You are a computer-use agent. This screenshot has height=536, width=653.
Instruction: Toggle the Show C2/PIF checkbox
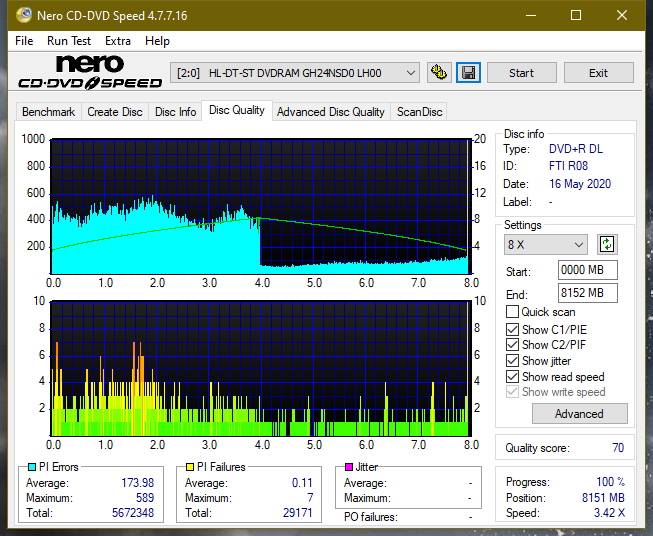click(x=512, y=345)
